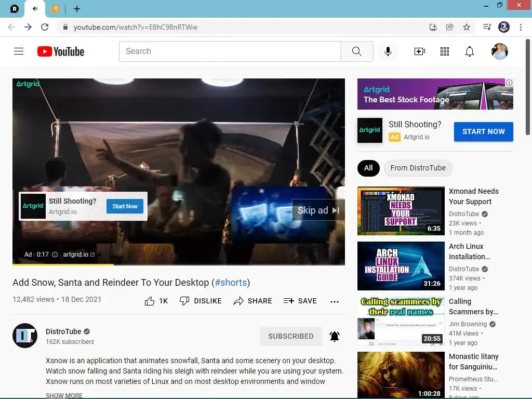Open a new browser tab

coord(77,9)
